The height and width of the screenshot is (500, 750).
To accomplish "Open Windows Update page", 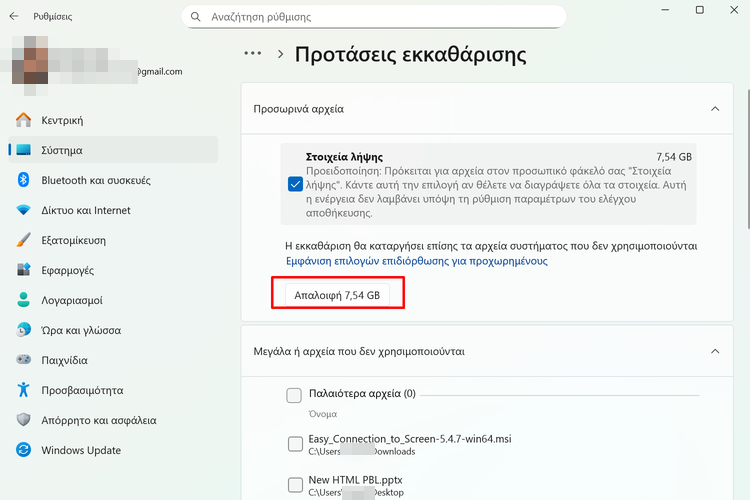I will tap(80, 450).
